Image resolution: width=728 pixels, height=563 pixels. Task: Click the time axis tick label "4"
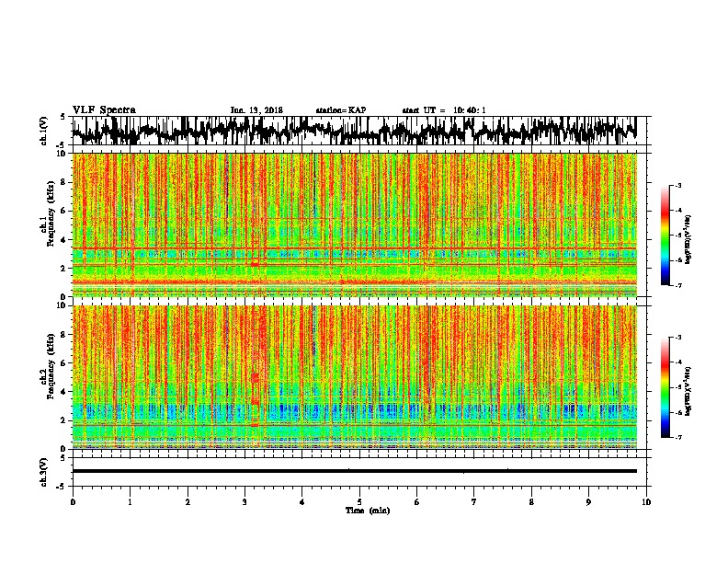pos(302,502)
